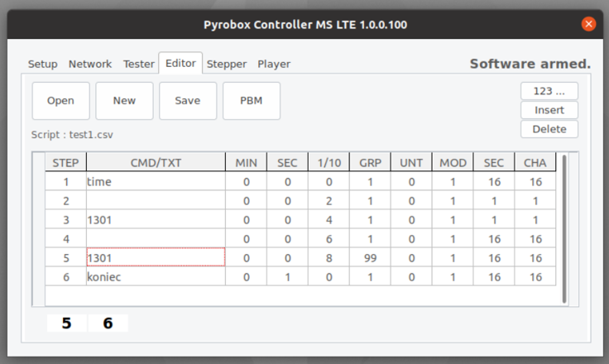
Task: Select step 3 row number cell
Action: [65, 220]
